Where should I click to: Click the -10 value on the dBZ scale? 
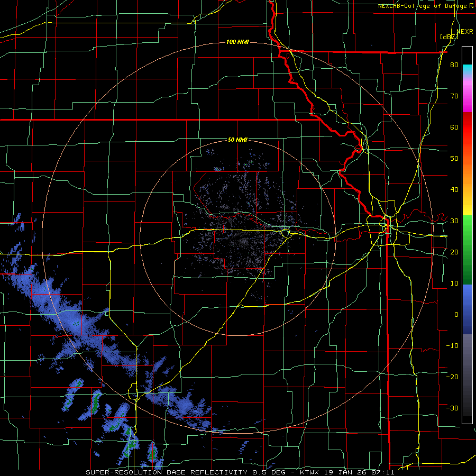pos(452,346)
